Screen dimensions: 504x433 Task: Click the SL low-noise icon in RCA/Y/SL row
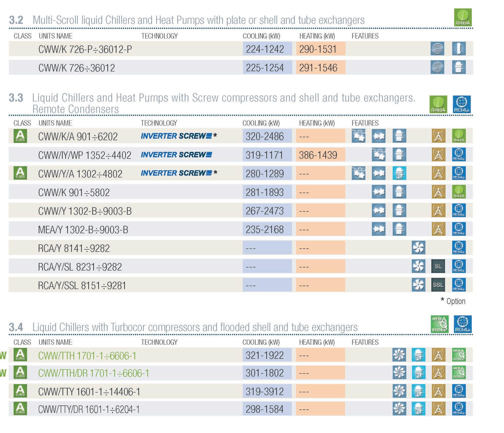coord(438,266)
